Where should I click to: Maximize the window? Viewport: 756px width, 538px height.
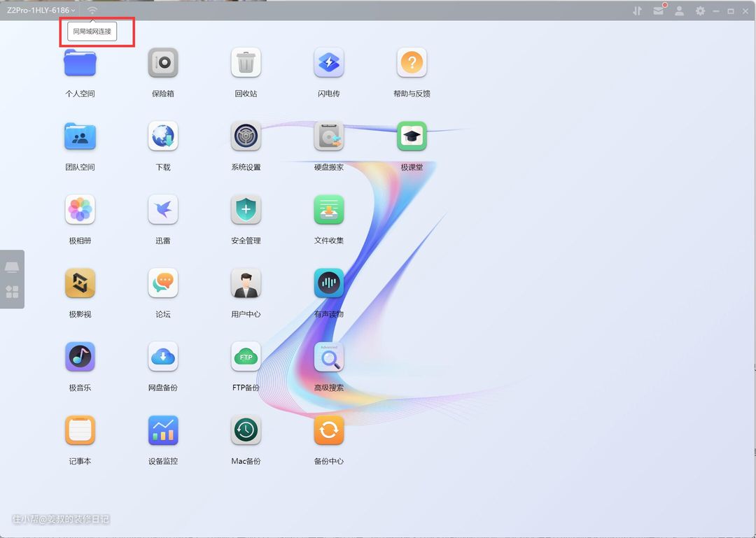point(731,10)
